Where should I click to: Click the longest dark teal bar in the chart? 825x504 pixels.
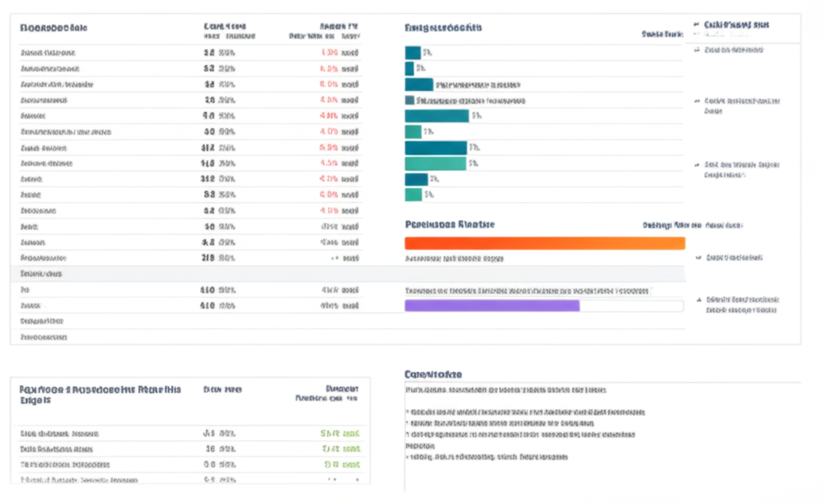point(436,116)
